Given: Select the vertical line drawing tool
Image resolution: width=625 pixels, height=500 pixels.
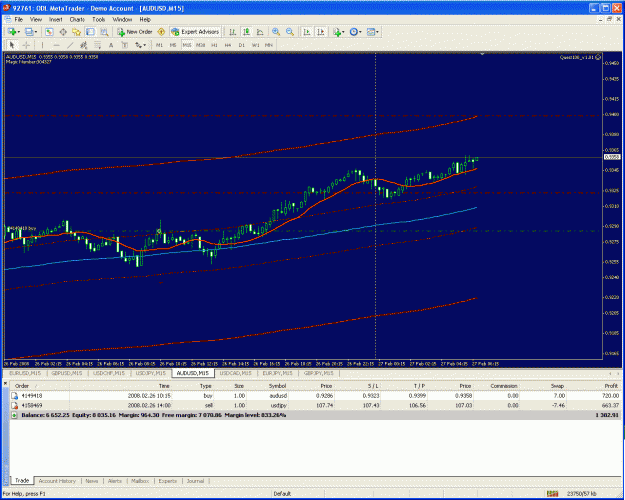Looking at the screenshot, I should [x=42, y=45].
